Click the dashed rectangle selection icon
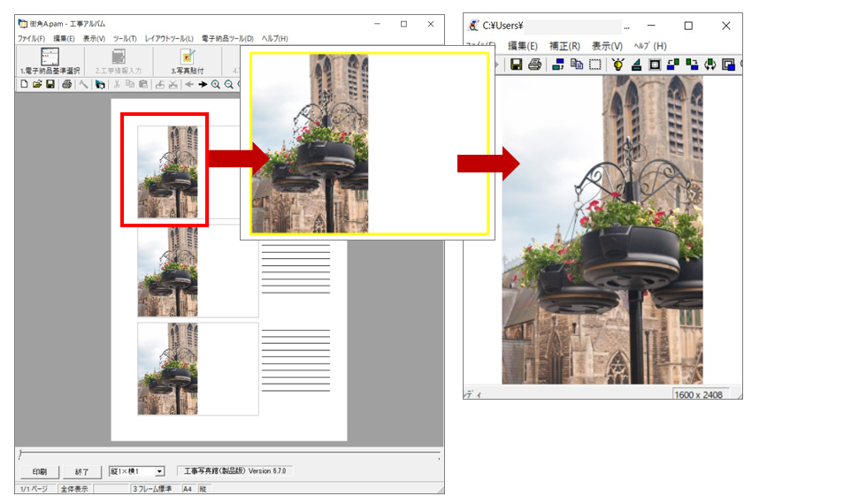 click(595, 64)
